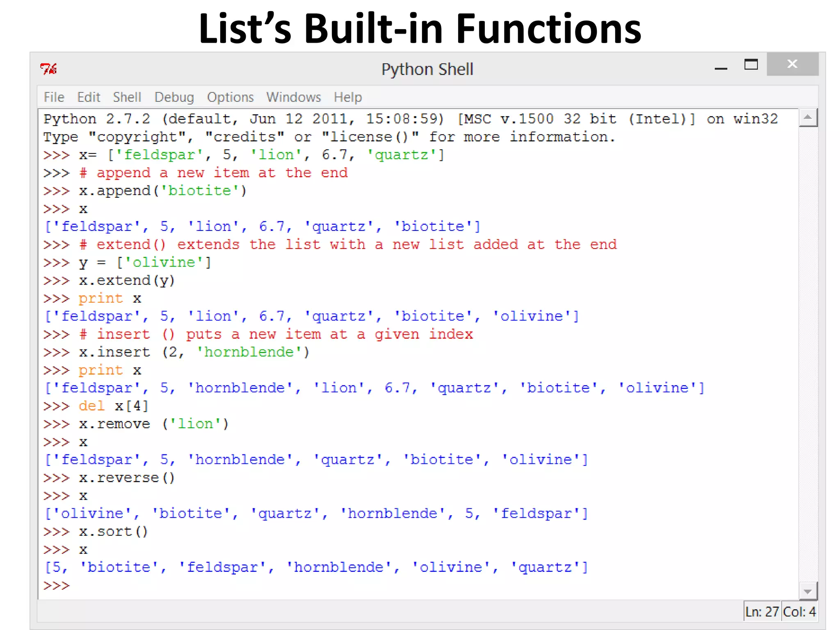Click the Ln: 27 status indicator
840x630 pixels.
(x=762, y=612)
